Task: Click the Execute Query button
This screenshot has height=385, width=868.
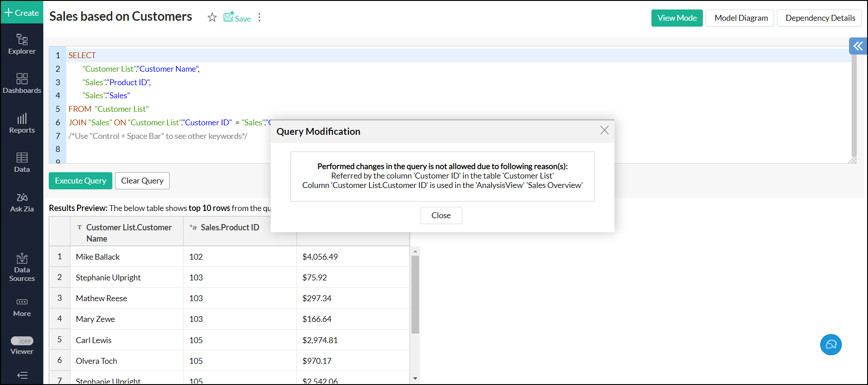Action: coord(80,181)
